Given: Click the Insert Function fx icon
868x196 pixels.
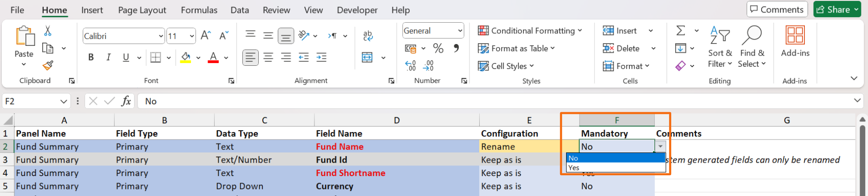Looking at the screenshot, I should pos(126,101).
